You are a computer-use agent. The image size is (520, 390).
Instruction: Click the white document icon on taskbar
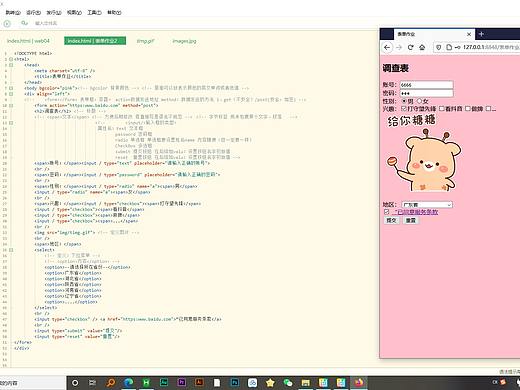(217, 383)
